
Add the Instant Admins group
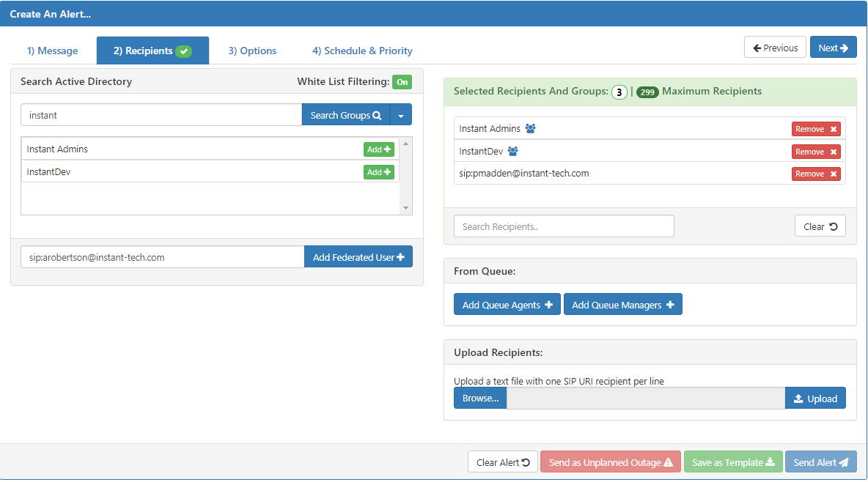pos(378,149)
